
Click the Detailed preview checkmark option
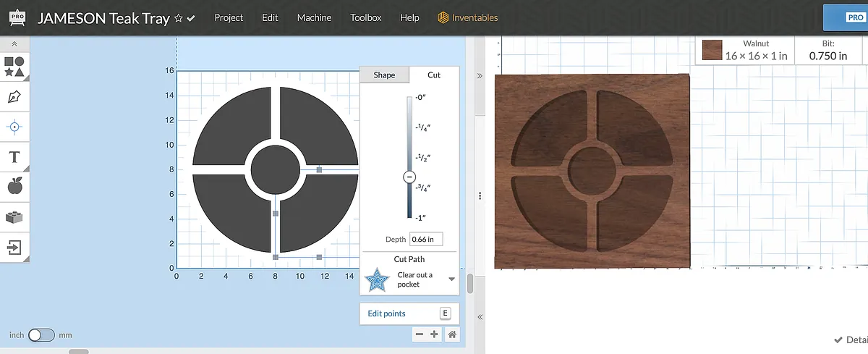click(x=850, y=340)
